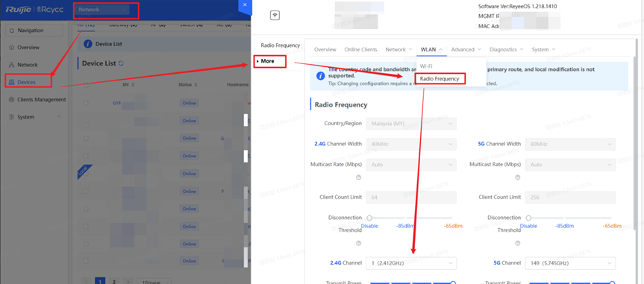Click 2.4G Disconnection Threshold slider handle
Viewport: 644px width, 284px height.
pyautogui.click(x=369, y=218)
